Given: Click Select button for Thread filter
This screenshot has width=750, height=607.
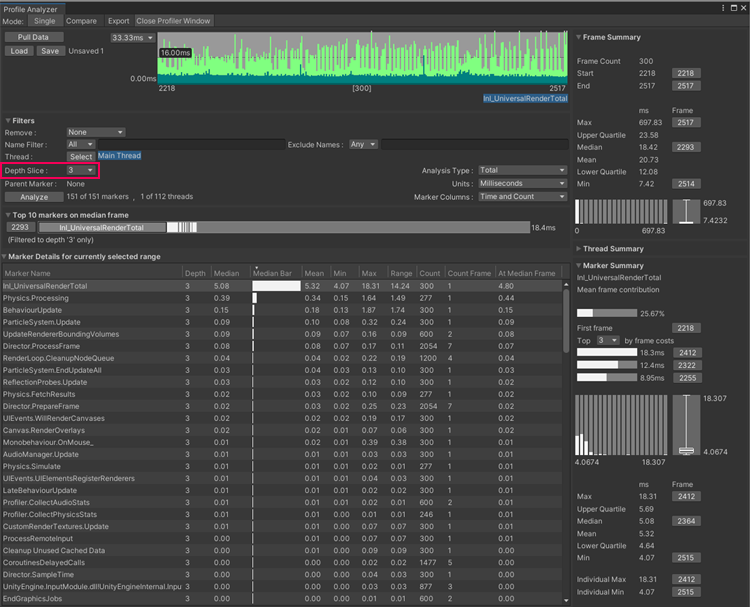Looking at the screenshot, I should [80, 156].
